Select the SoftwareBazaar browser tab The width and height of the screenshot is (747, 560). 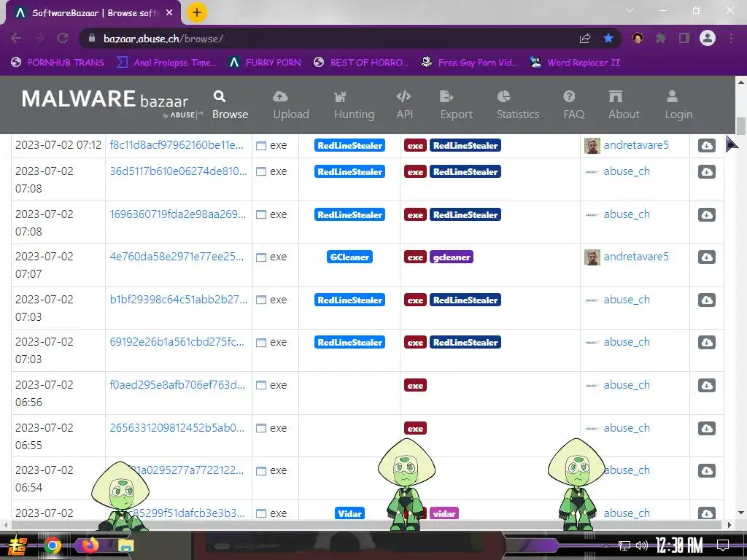coord(93,13)
